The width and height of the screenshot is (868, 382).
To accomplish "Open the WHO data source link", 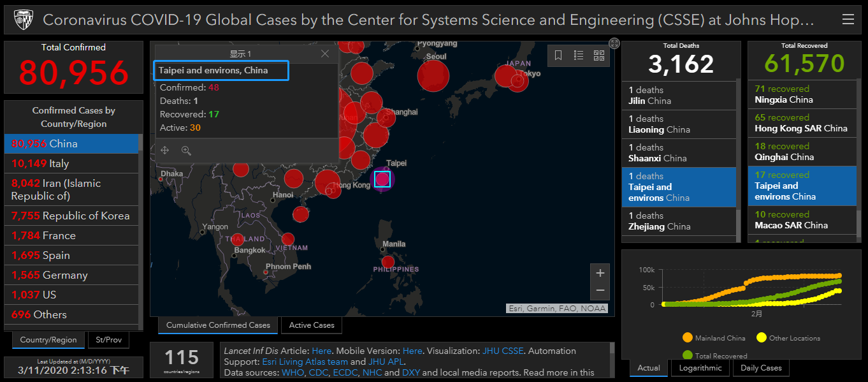I will [x=293, y=372].
